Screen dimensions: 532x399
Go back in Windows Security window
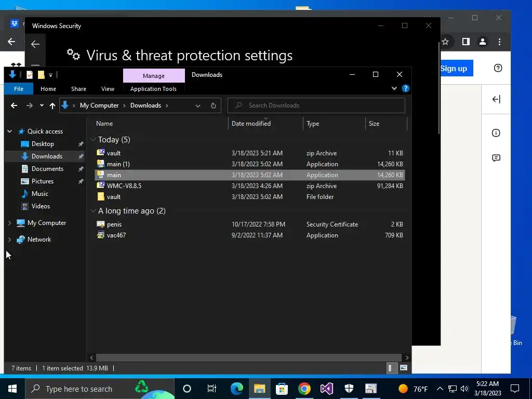click(x=35, y=44)
